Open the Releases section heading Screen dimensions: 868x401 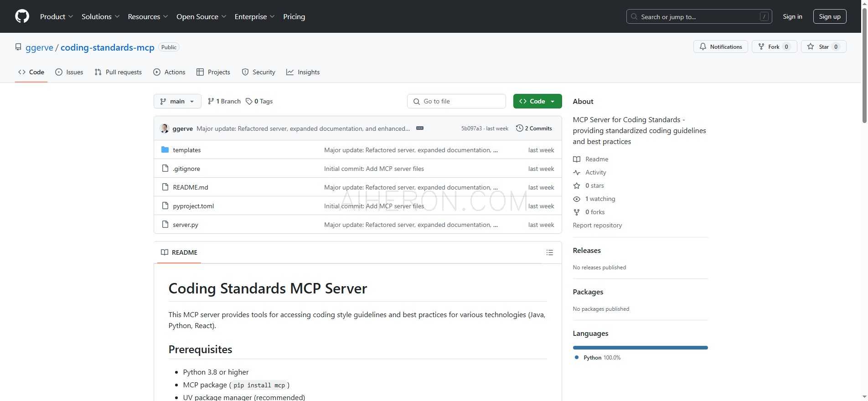[x=587, y=251]
